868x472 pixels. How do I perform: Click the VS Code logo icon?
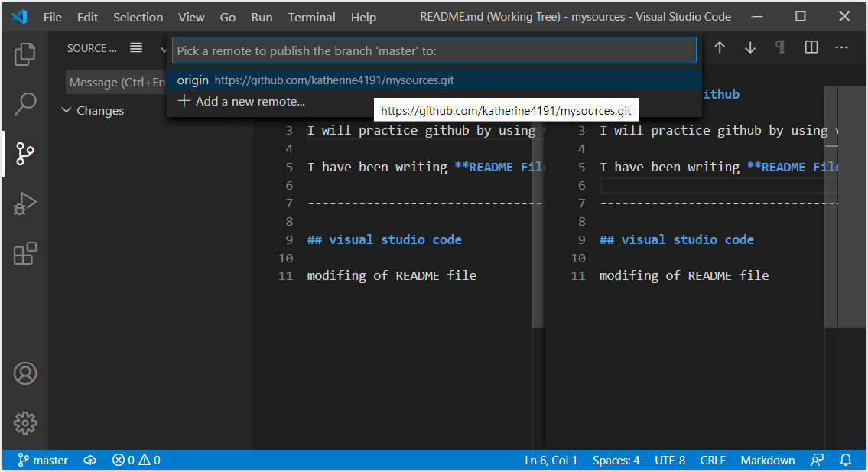click(19, 17)
